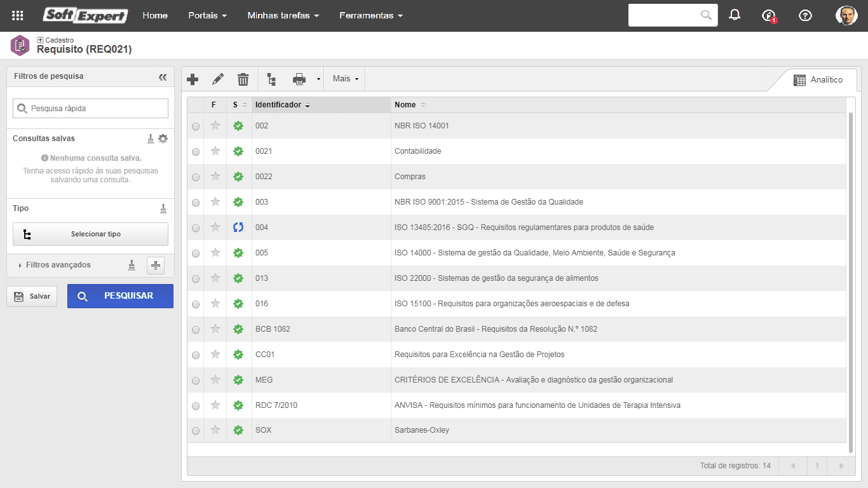Click the plus icon to add a requisito

tap(193, 79)
